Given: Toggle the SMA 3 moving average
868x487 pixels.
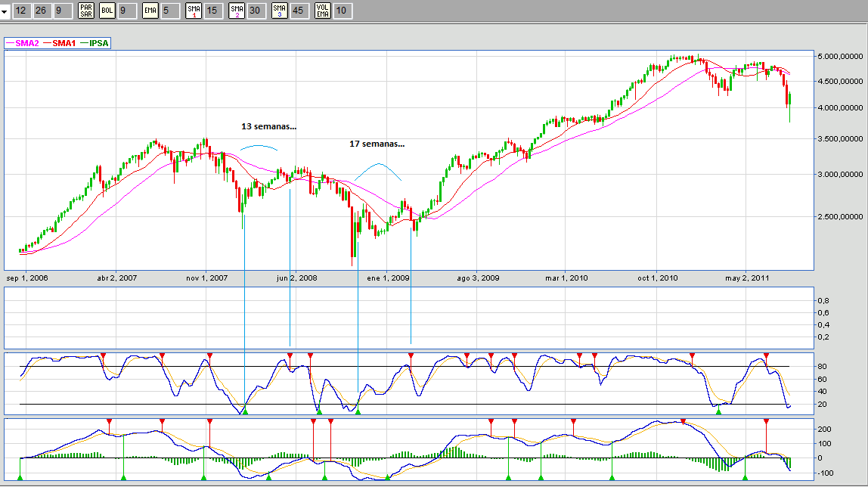Looking at the screenshot, I should coord(280,11).
